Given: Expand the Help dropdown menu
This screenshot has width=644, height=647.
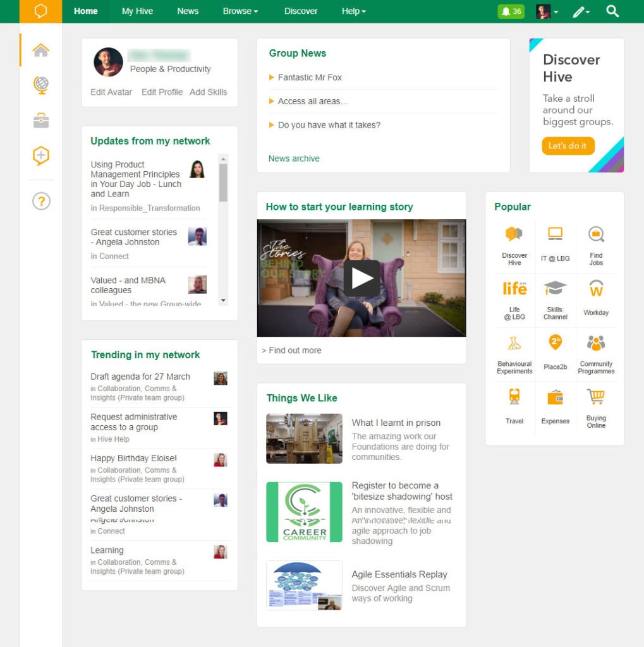Looking at the screenshot, I should tap(354, 11).
